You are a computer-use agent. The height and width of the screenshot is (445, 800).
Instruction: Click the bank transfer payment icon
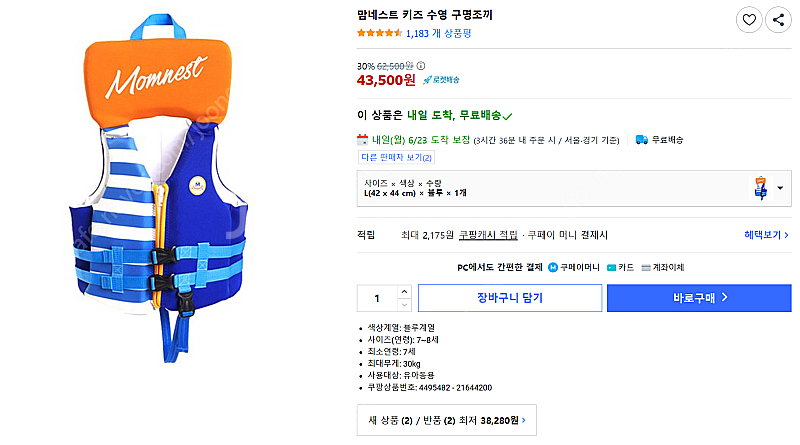647,268
